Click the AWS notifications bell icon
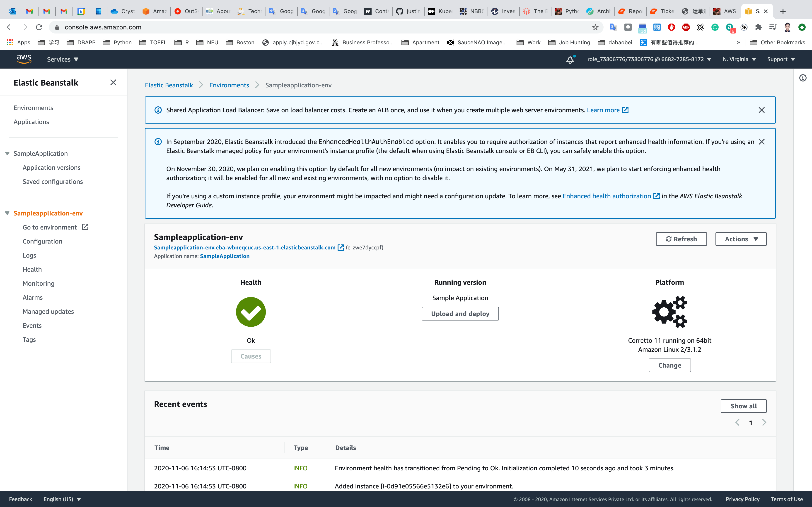 coord(570,59)
